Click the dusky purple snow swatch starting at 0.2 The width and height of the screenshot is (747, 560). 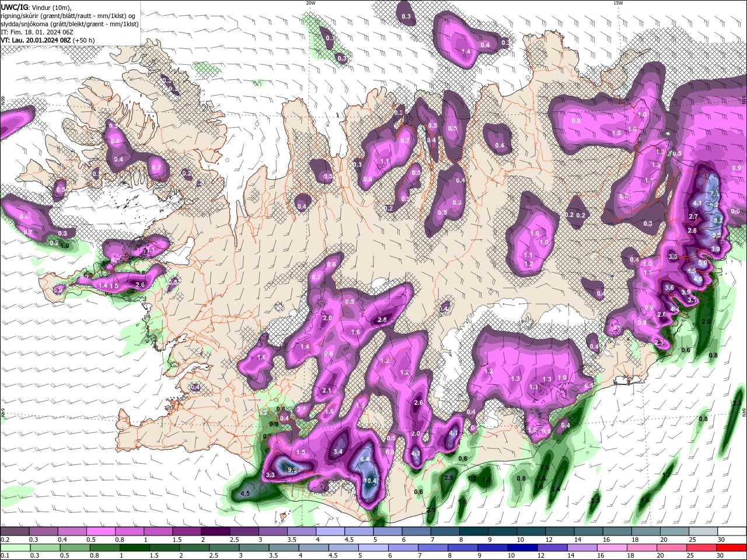click(15, 531)
